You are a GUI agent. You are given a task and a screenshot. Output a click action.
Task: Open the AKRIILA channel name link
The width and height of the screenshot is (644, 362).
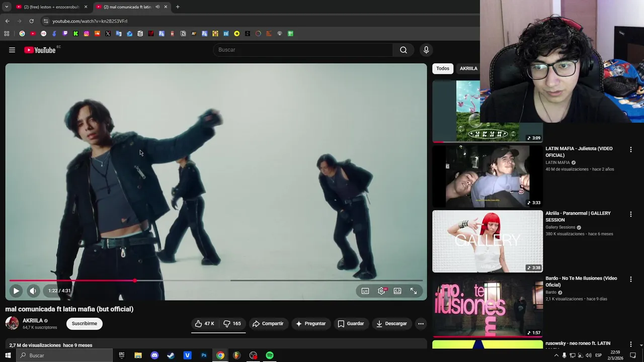pyautogui.click(x=33, y=320)
